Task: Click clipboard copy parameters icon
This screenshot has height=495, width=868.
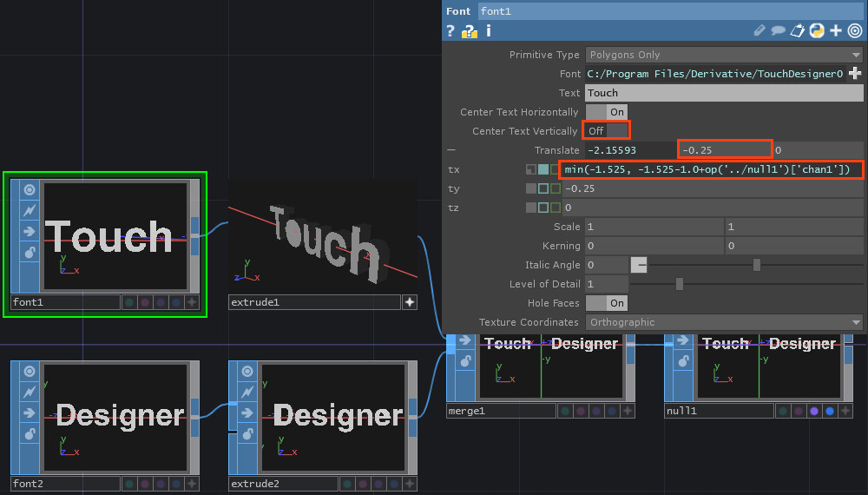Action: click(797, 31)
